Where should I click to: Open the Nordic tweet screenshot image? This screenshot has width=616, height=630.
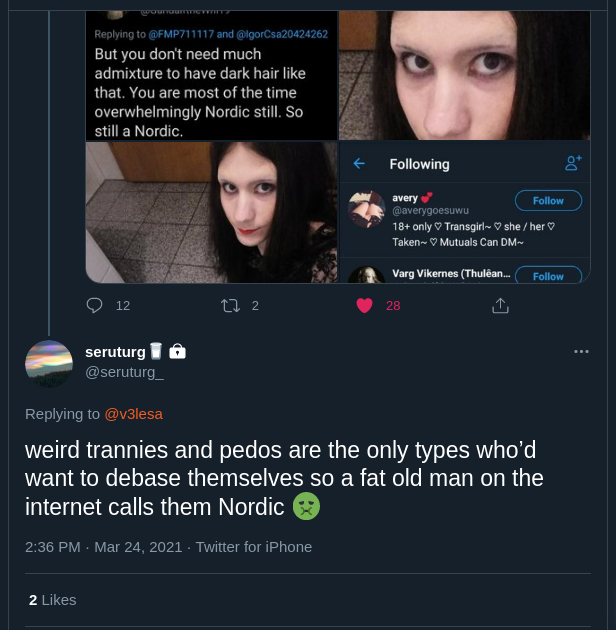click(x=211, y=75)
